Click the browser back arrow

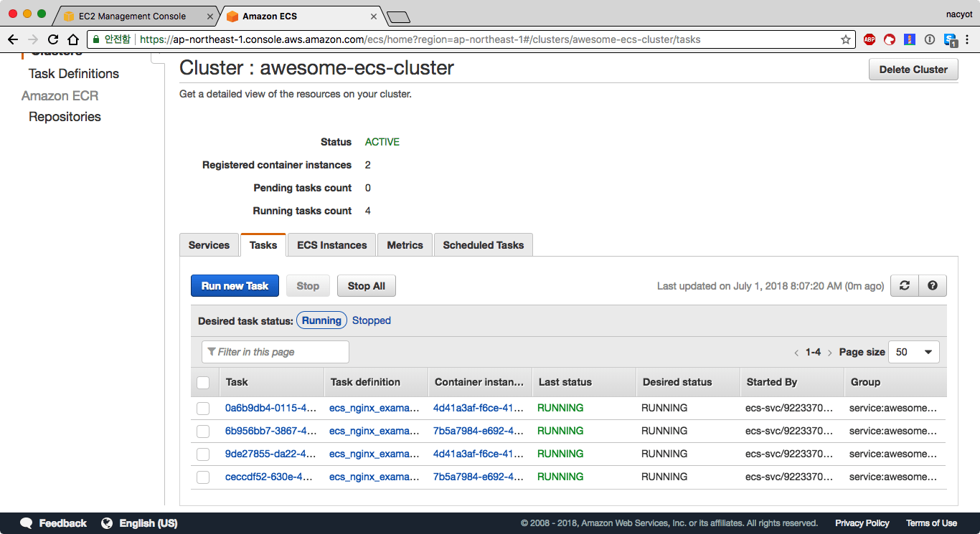coord(13,39)
